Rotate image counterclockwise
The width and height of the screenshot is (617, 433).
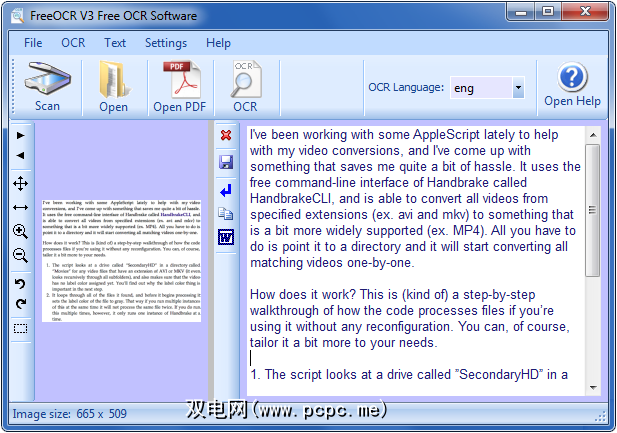tap(20, 283)
